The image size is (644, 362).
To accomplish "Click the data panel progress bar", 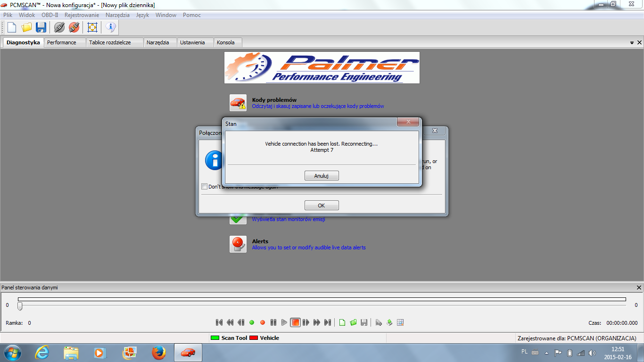I will tap(322, 299).
